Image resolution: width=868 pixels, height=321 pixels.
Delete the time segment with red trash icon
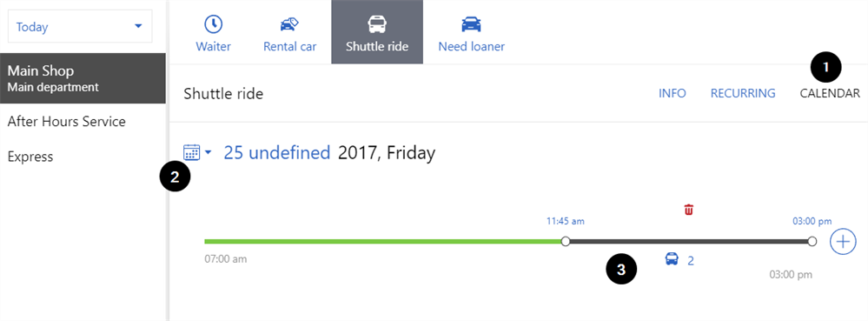[689, 210]
